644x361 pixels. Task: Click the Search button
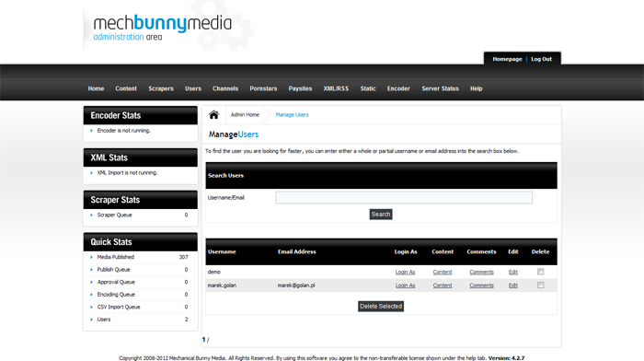point(381,215)
